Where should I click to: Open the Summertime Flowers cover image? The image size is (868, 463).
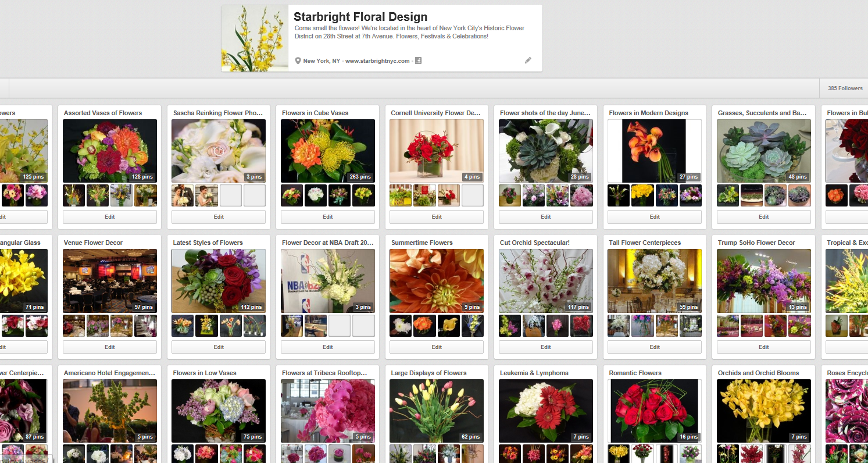(437, 281)
